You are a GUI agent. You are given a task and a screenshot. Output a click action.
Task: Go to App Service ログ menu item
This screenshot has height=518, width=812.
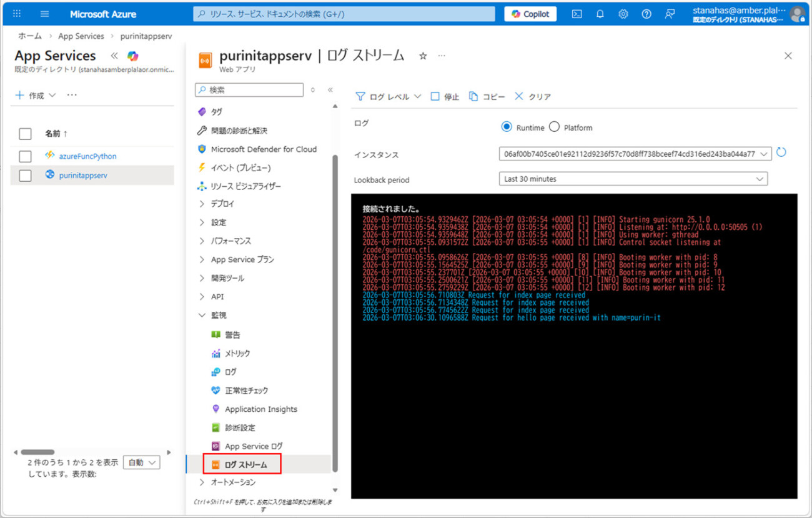point(253,446)
